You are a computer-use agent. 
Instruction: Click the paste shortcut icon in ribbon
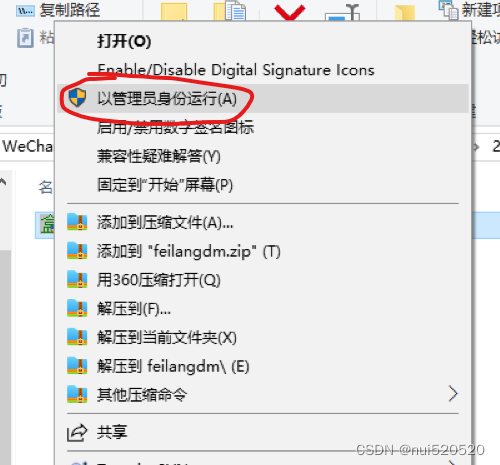pos(25,38)
